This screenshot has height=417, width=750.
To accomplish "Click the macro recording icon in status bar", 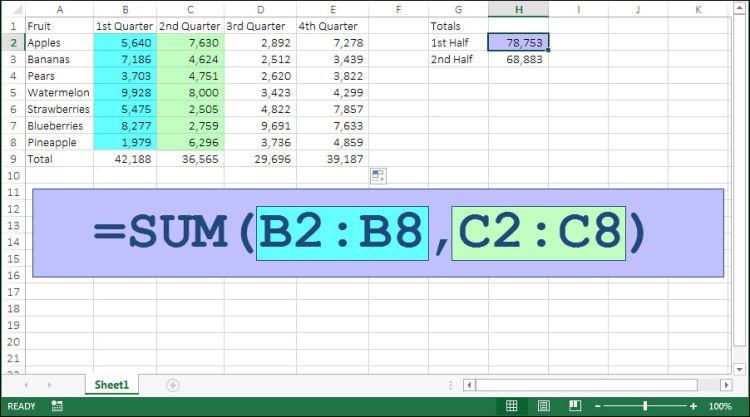I will [x=57, y=406].
